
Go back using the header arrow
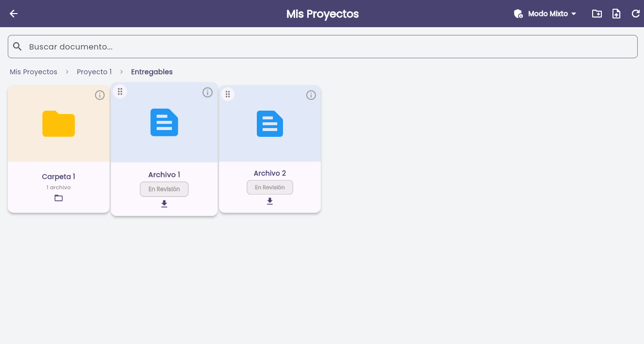14,14
